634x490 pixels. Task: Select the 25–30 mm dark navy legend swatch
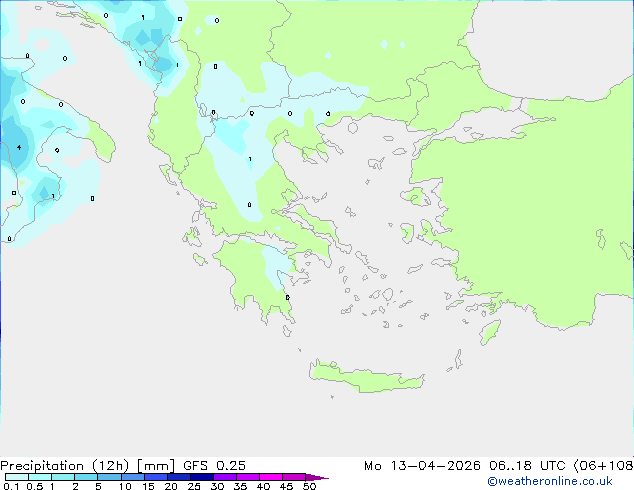pos(202,477)
